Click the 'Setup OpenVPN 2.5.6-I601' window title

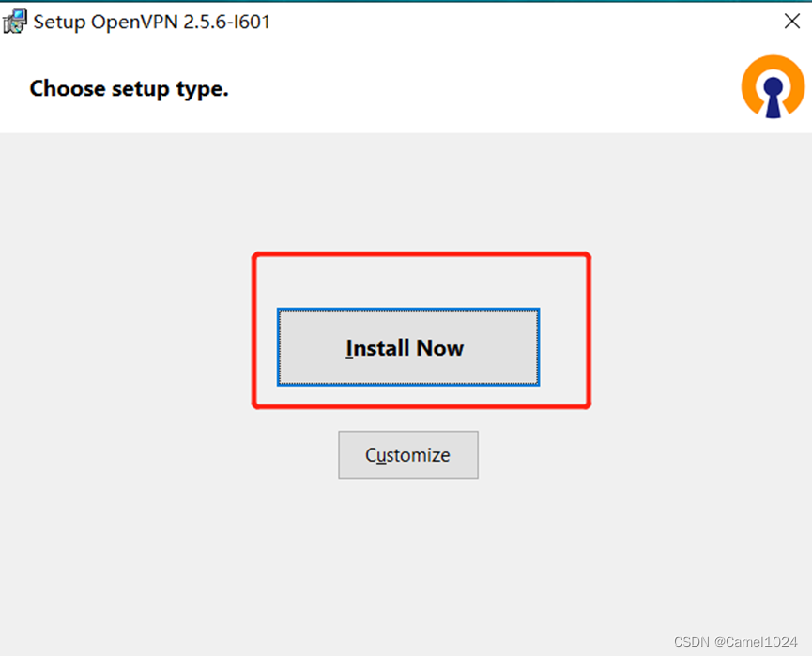click(x=152, y=22)
